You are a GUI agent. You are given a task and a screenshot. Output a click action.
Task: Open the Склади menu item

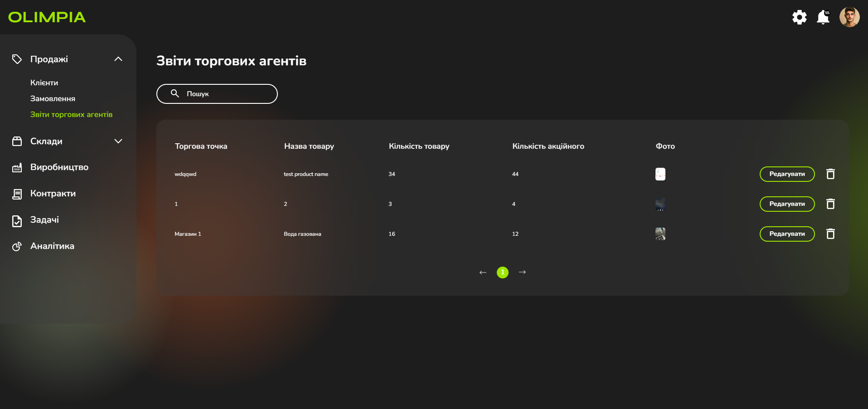pos(46,141)
